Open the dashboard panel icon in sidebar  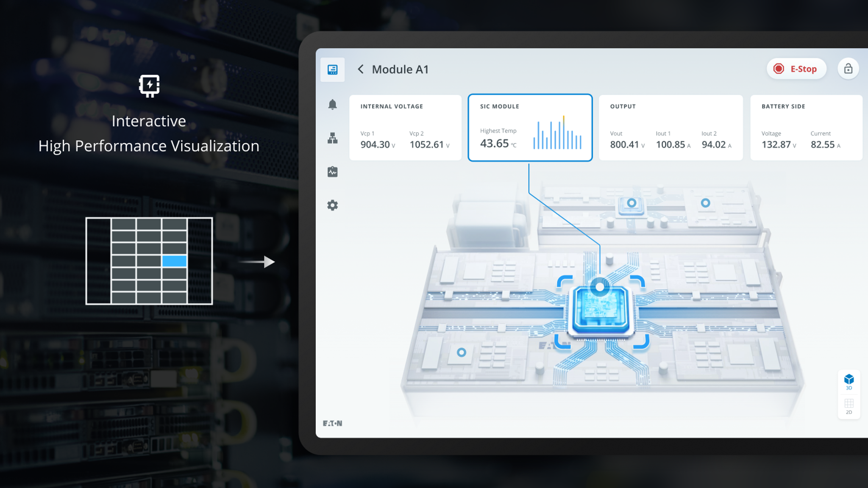pyautogui.click(x=332, y=69)
